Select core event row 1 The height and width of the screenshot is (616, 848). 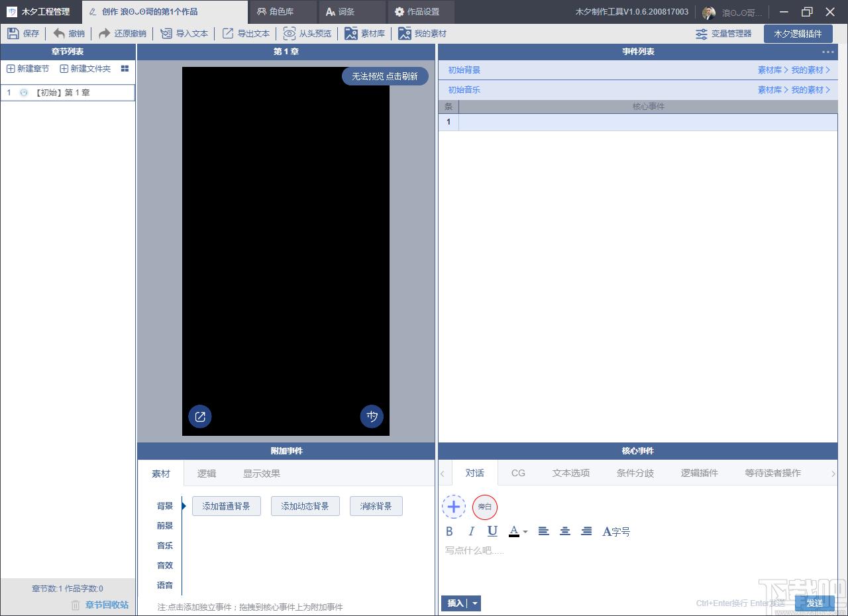coord(638,122)
